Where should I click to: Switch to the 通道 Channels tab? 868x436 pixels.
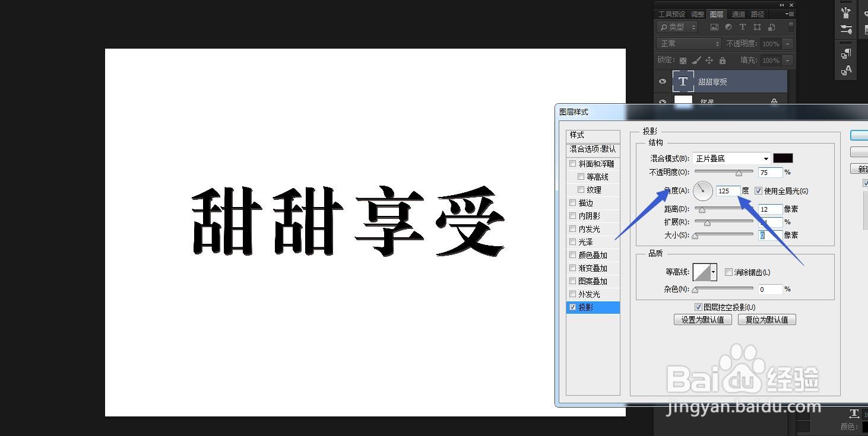739,13
